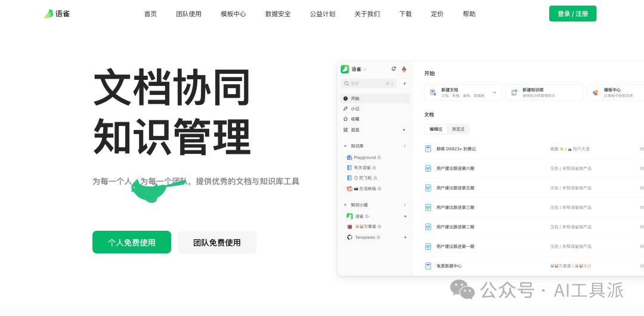
Task: Open the 知识小组 right chevron
Action: coord(404,205)
